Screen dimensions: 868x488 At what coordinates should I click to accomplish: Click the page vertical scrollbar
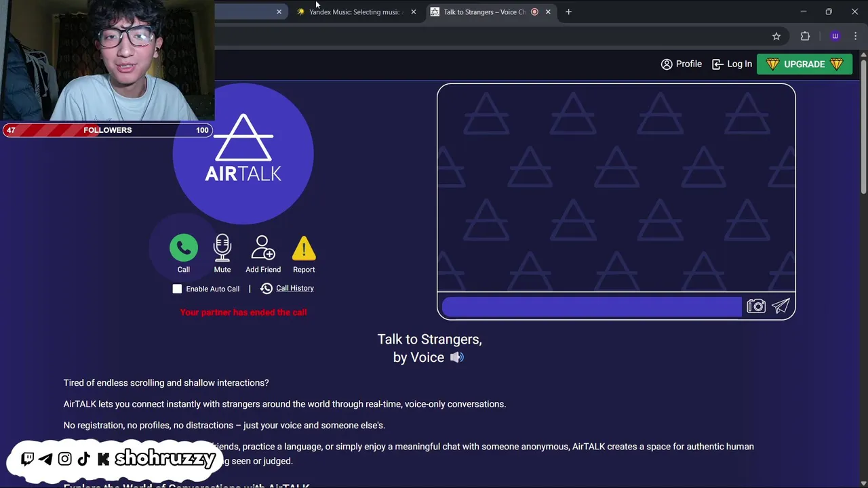[863, 126]
